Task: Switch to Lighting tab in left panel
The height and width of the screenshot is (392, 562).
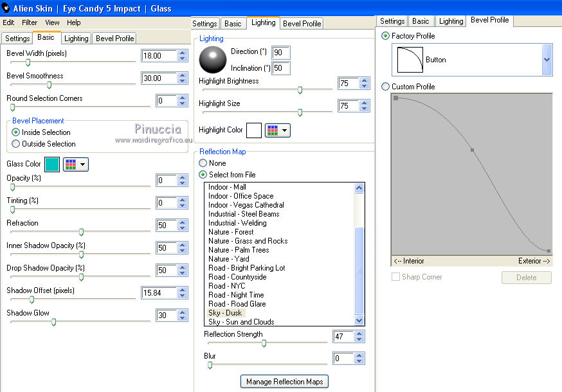Action: tap(77, 39)
